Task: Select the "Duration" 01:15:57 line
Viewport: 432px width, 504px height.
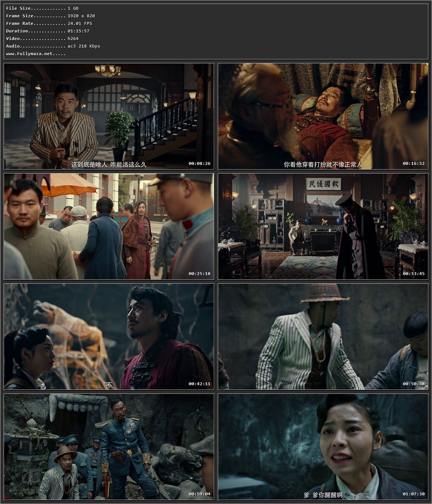Action: (x=48, y=31)
